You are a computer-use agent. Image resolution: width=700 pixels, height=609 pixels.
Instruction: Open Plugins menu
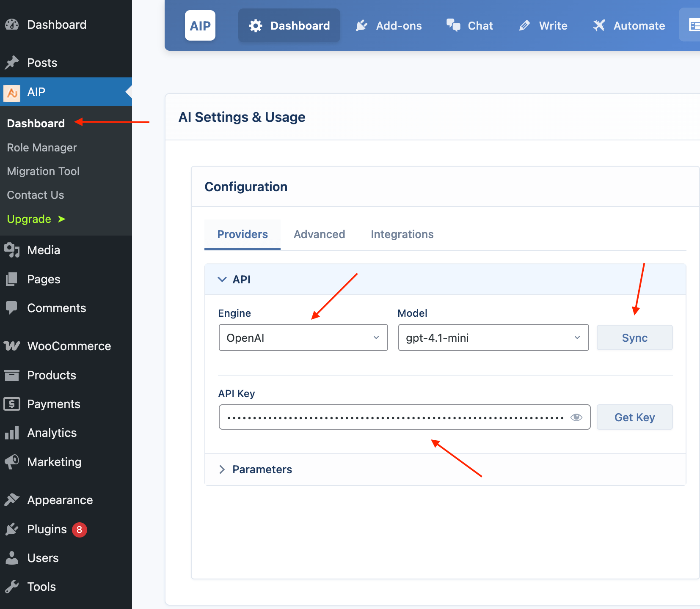point(66,529)
